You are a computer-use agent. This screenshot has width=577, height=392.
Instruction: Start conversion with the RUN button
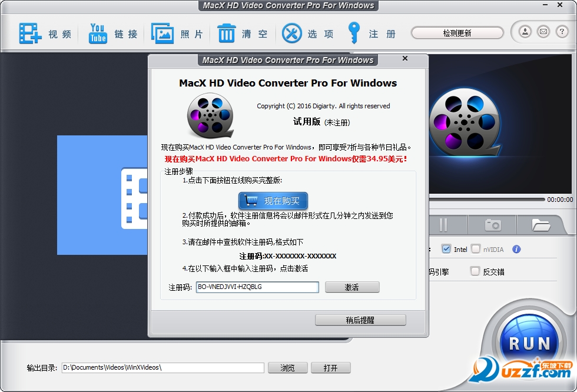point(529,343)
